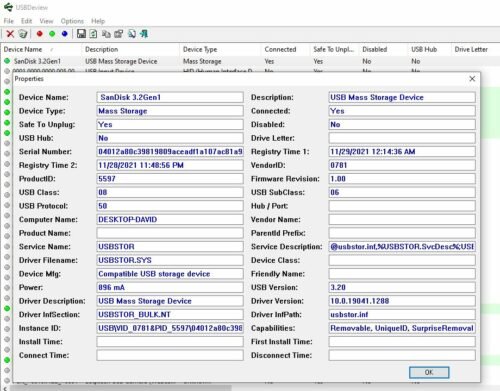Viewport: 500px width, 391px height.
Task: Click the blue dot toolbar icon
Action: (x=65, y=34)
